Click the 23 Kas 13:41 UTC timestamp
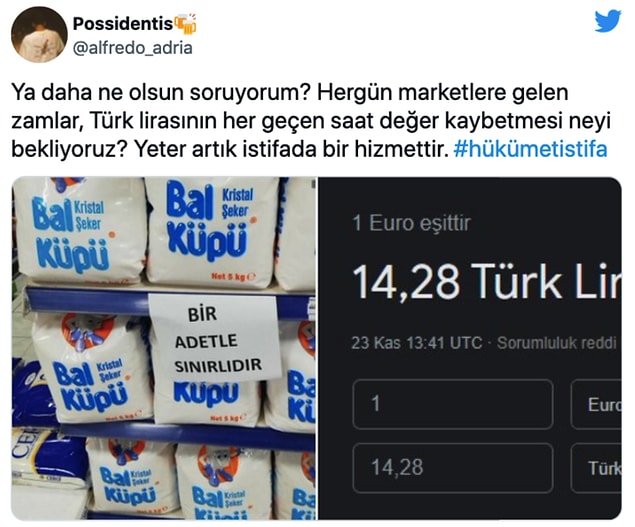635x527 pixels. click(x=417, y=343)
